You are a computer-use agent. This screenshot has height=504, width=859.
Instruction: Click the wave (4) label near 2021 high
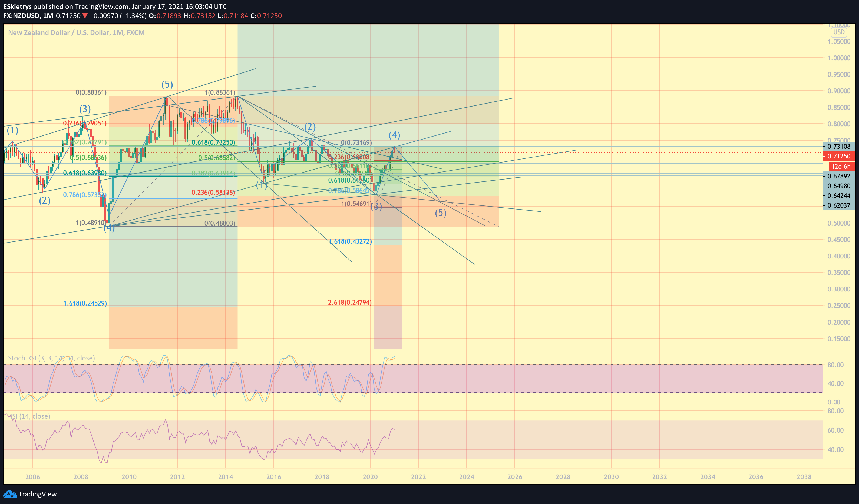point(394,135)
